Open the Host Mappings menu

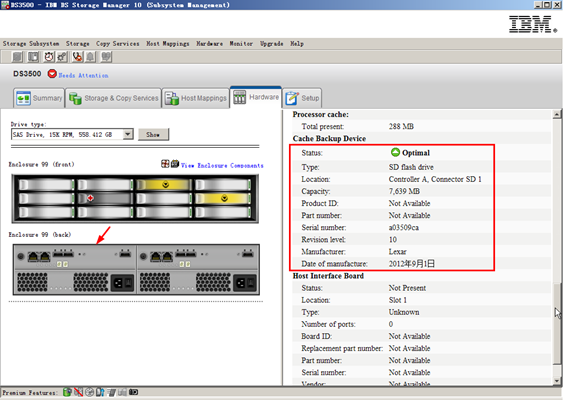click(167, 44)
